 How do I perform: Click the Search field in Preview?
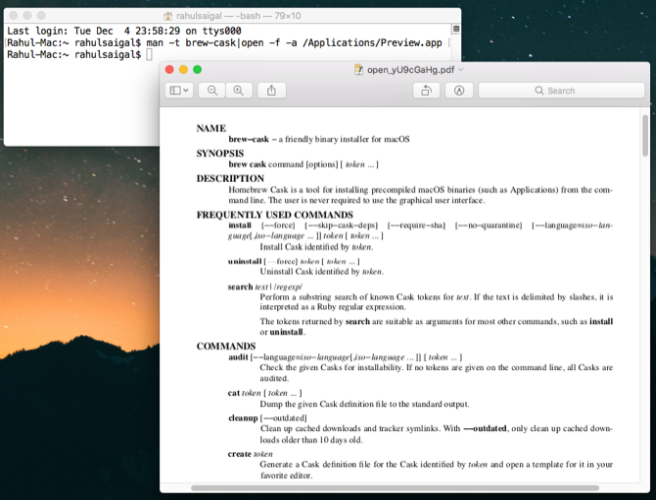[x=560, y=90]
